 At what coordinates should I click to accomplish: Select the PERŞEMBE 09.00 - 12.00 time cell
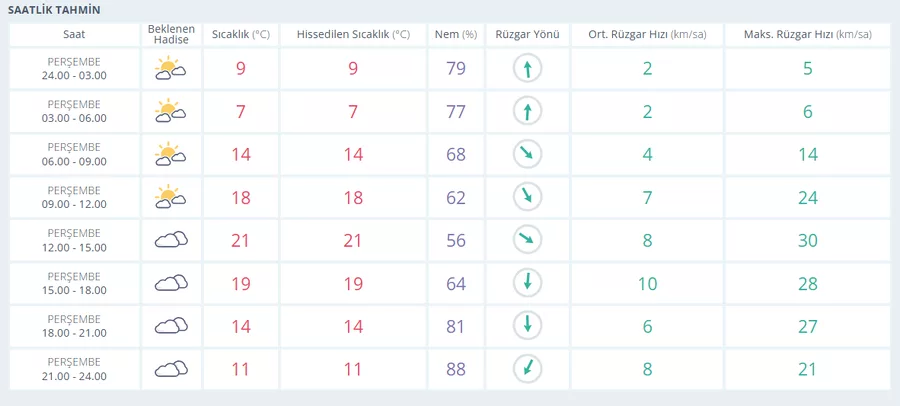pos(74,197)
